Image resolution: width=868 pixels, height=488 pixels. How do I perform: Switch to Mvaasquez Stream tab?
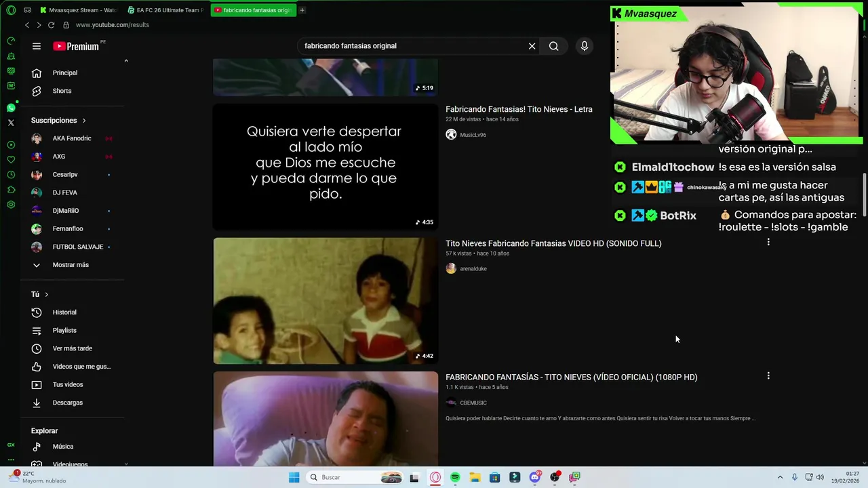click(x=78, y=10)
